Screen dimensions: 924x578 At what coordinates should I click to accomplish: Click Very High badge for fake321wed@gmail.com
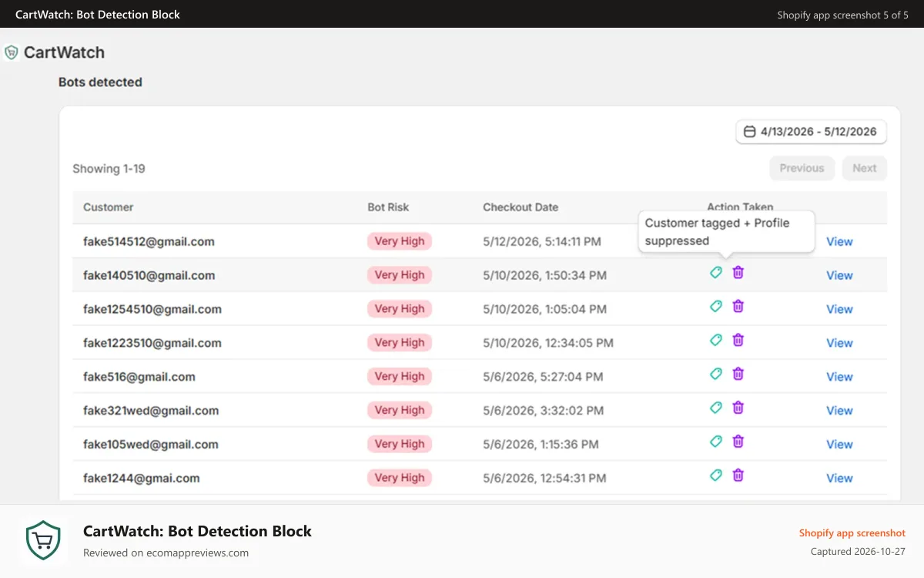400,411
